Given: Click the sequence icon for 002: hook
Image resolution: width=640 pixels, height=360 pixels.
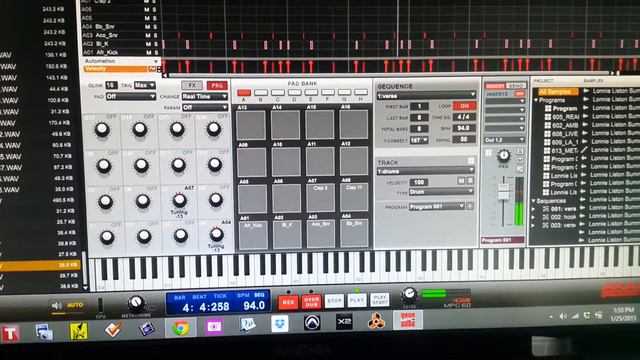Looking at the screenshot, I should tap(546, 217).
